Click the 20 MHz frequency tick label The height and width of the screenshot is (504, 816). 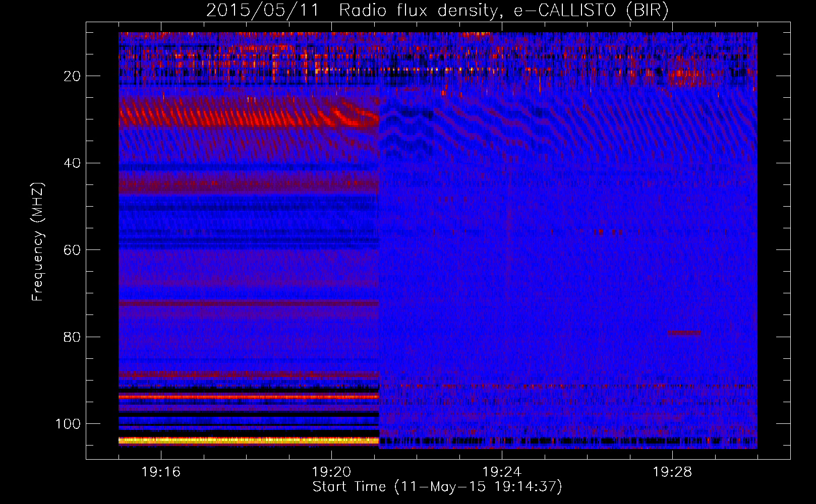72,76
